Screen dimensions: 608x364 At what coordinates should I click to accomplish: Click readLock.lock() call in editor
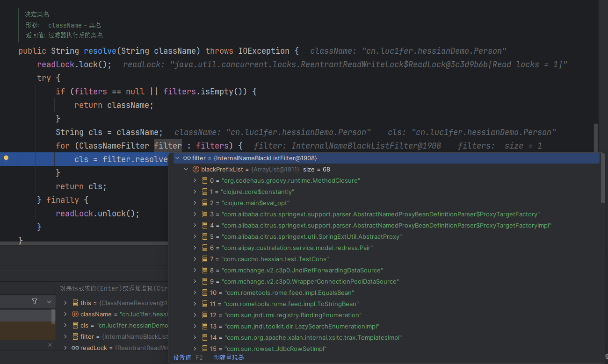click(74, 64)
